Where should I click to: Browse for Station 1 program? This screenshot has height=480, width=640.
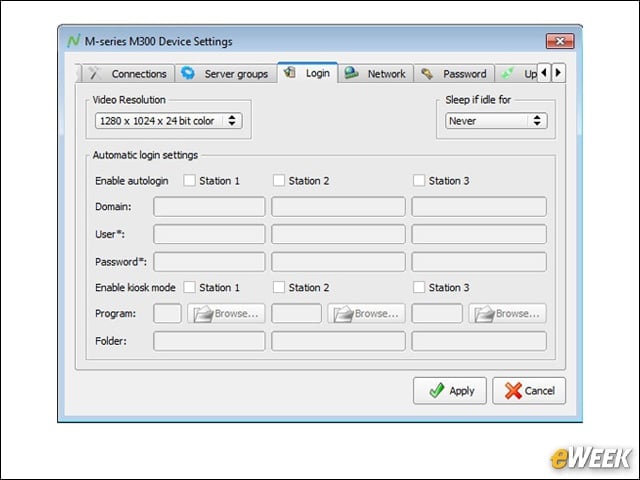click(226, 313)
